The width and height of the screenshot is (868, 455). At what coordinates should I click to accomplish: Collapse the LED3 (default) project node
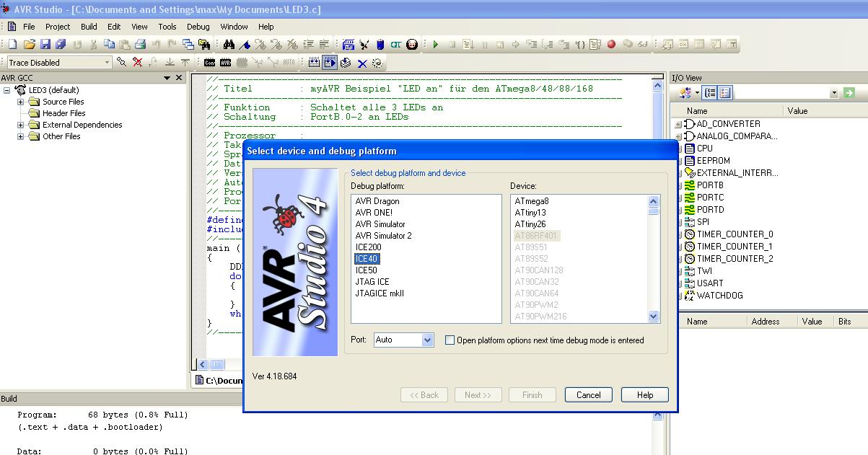pyautogui.click(x=7, y=90)
